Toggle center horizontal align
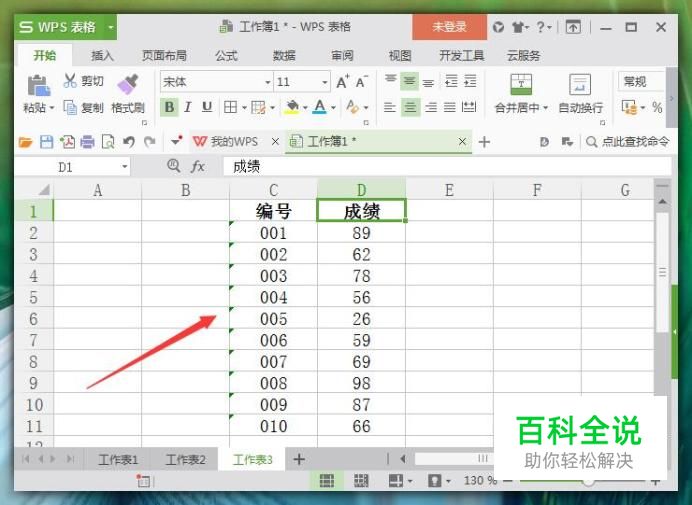Image resolution: width=692 pixels, height=505 pixels. [x=410, y=107]
